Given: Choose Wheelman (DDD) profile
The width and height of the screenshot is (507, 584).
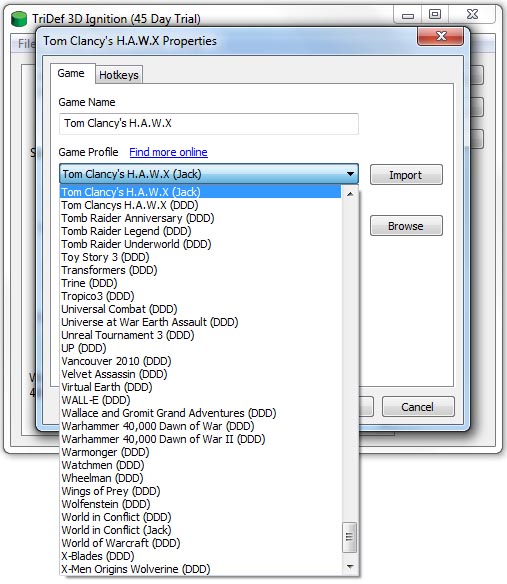Looking at the screenshot, I should (201, 478).
